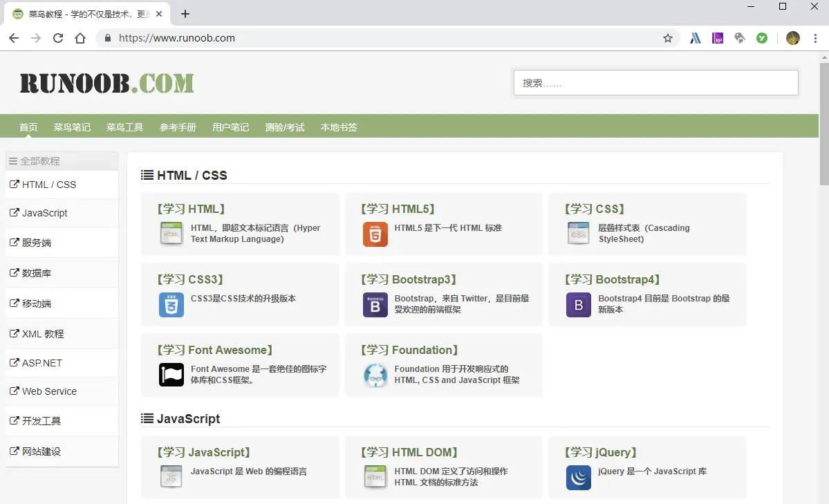This screenshot has height=504, width=829.
Task: Open 菜鸟笔记 in the navigation bar
Action: coord(72,127)
